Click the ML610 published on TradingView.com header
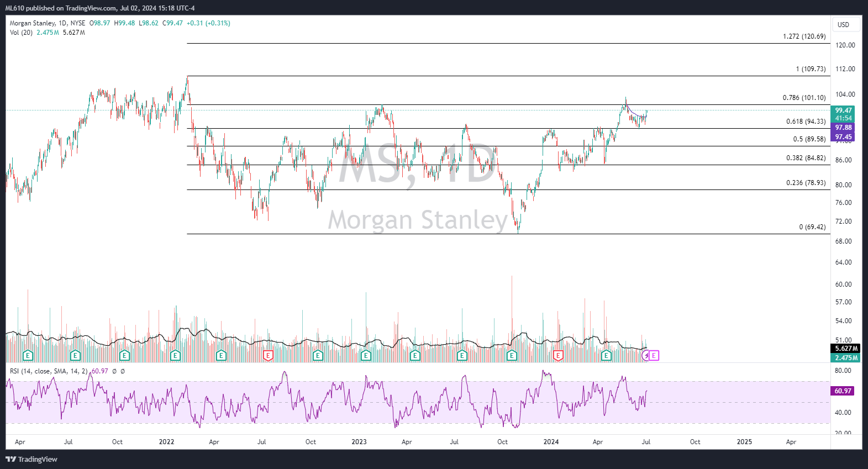Image resolution: width=868 pixels, height=469 pixels. (x=100, y=8)
